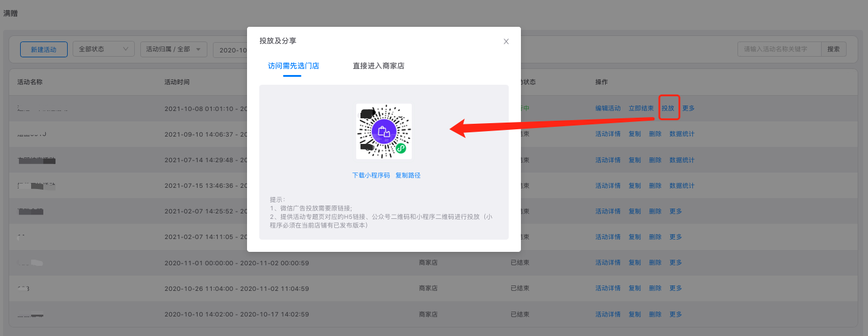Click the 投放 link in the first row

coord(668,109)
